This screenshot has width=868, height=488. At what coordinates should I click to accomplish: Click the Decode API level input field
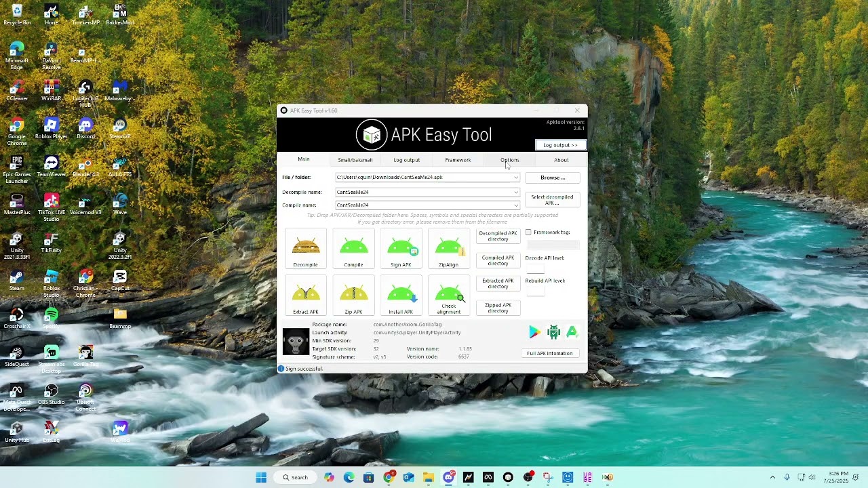[535, 268]
